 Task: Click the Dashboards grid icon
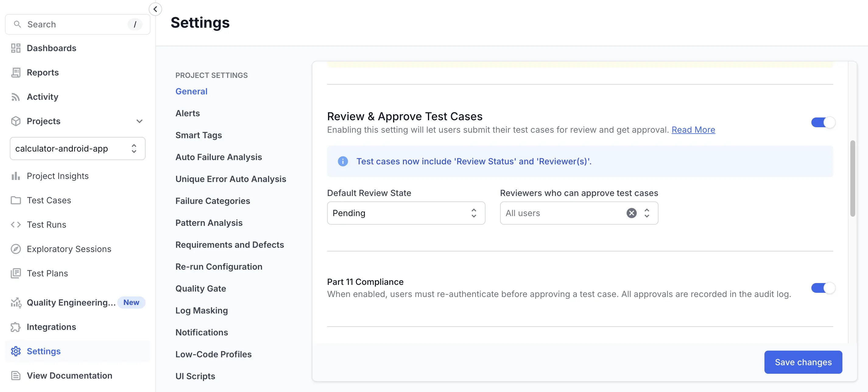point(16,48)
